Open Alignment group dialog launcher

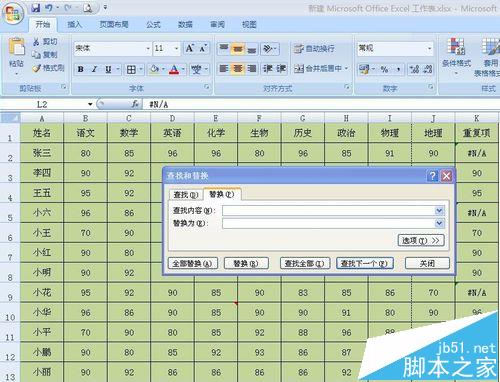click(x=347, y=87)
